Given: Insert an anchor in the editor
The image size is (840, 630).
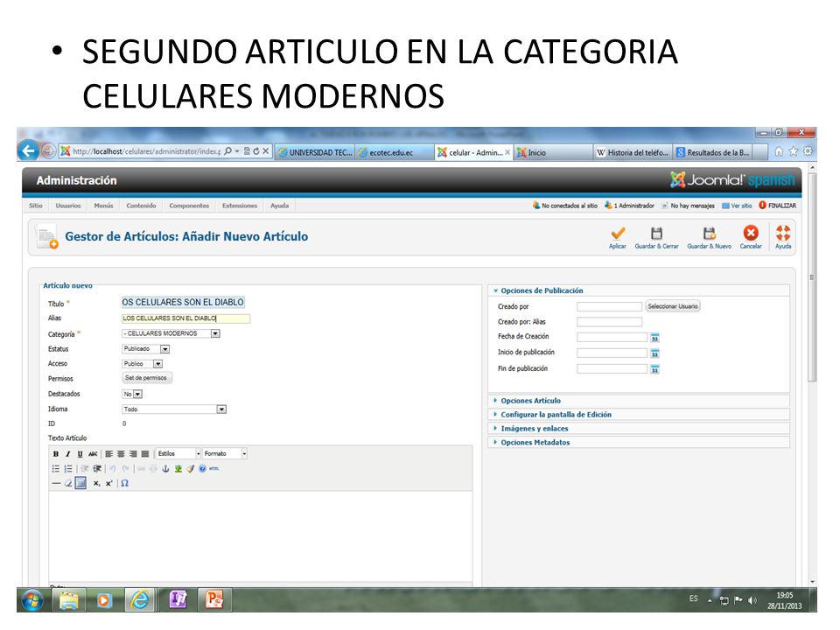Looking at the screenshot, I should (165, 469).
